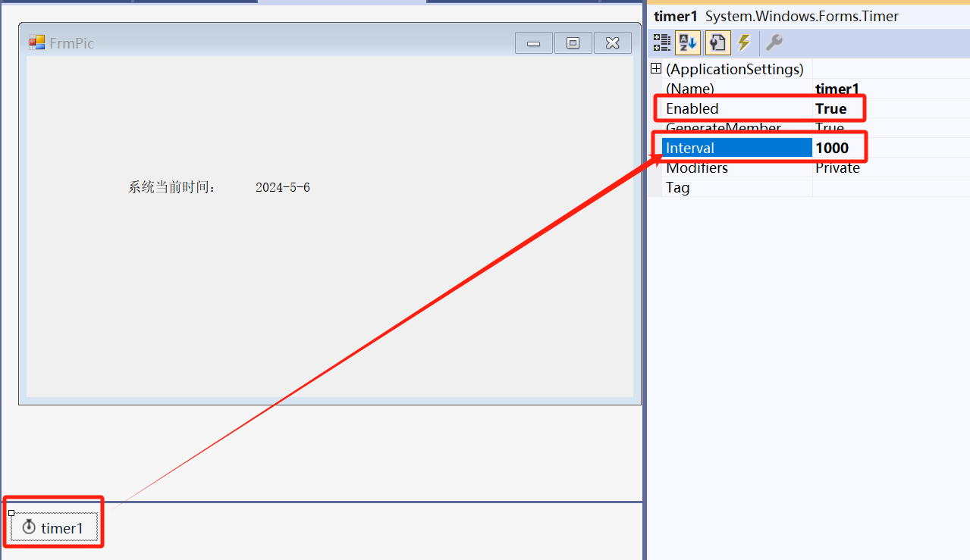The height and width of the screenshot is (560, 970).
Task: Click the FrmPic title bar text
Action: coord(72,43)
